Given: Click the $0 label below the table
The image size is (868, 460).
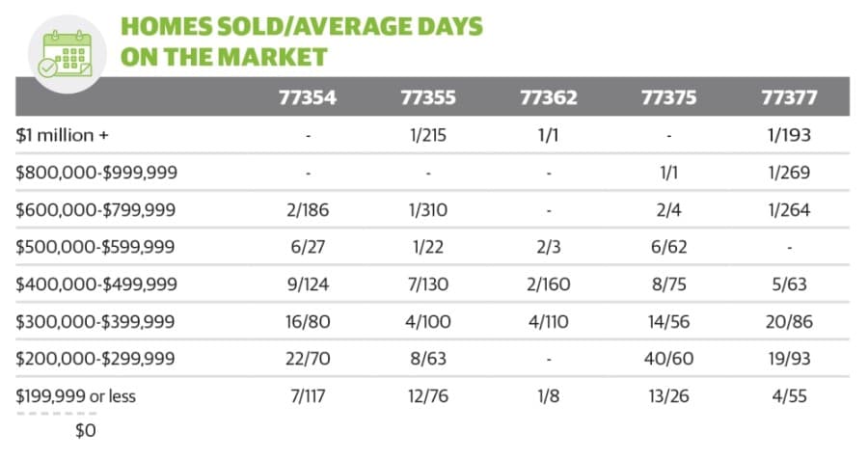Looking at the screenshot, I should click(86, 430).
